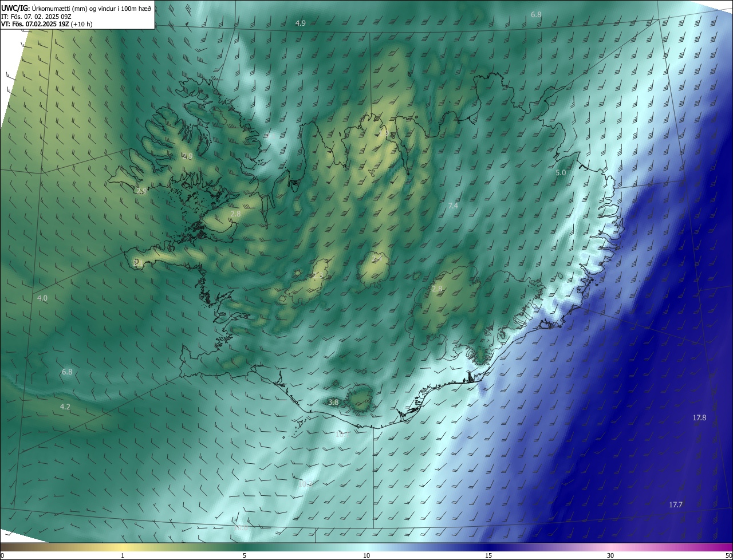Click the 4.9 value label
The image size is (733, 560).
pos(301,23)
